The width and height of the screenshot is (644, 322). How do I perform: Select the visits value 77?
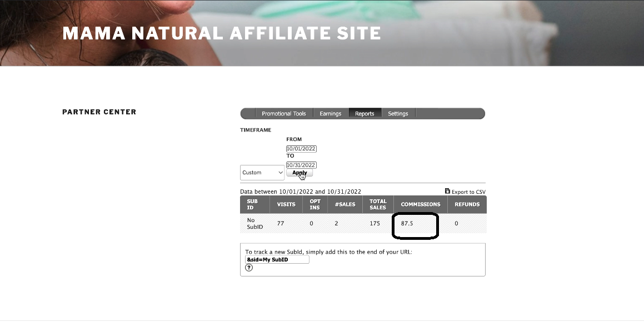(x=281, y=224)
